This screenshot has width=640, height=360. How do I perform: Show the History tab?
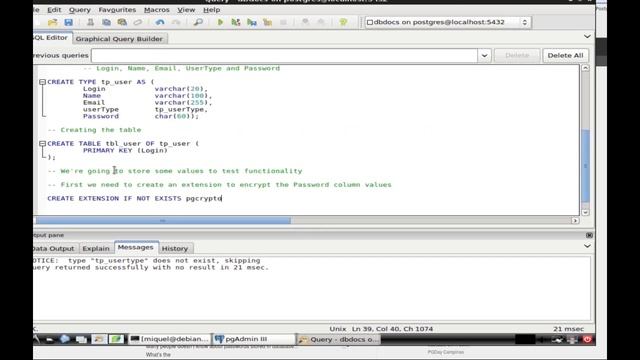[175, 248]
